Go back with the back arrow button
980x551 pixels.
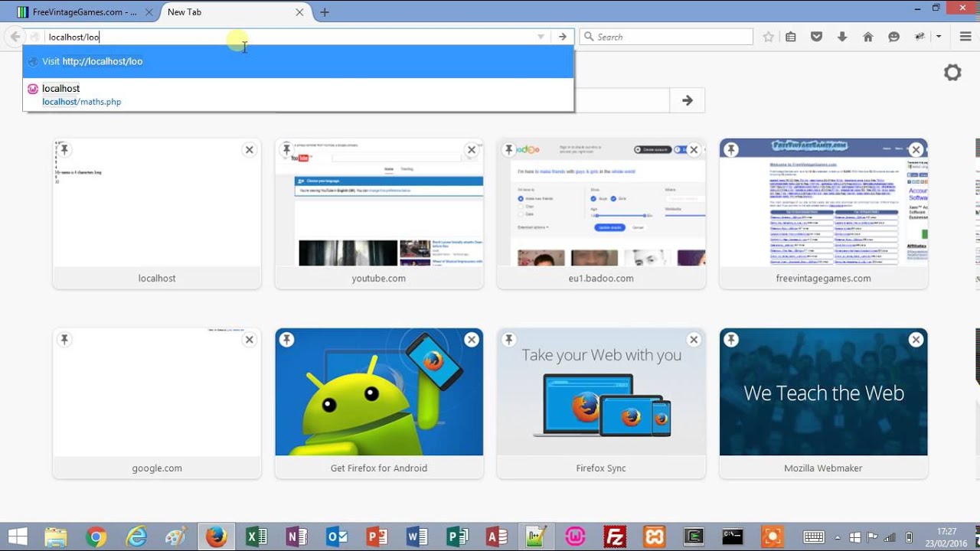[15, 37]
